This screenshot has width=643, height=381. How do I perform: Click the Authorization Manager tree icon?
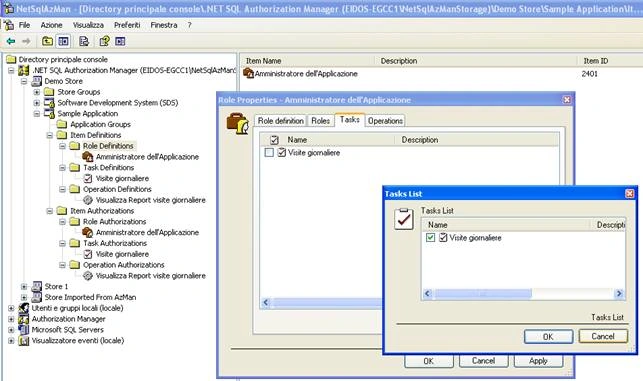pos(24,319)
